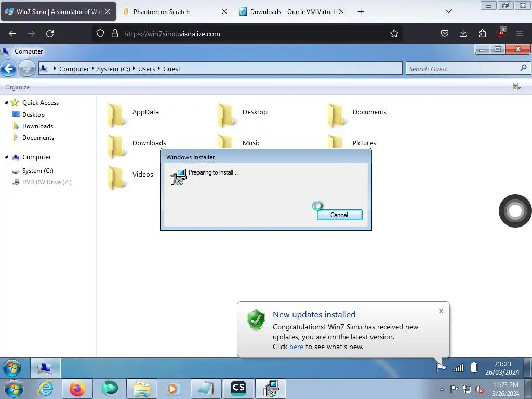532x399 pixels.
Task: Click the simulator clock showing 23:23
Action: [502, 368]
